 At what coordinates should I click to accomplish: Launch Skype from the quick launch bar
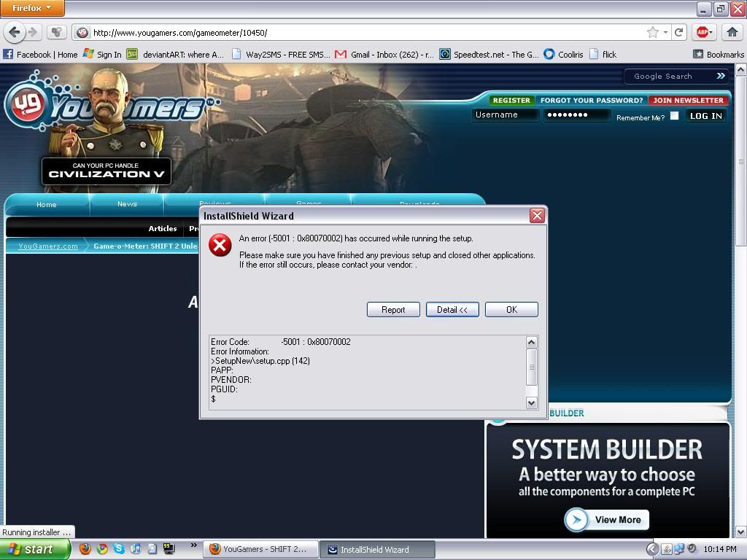coord(119,549)
